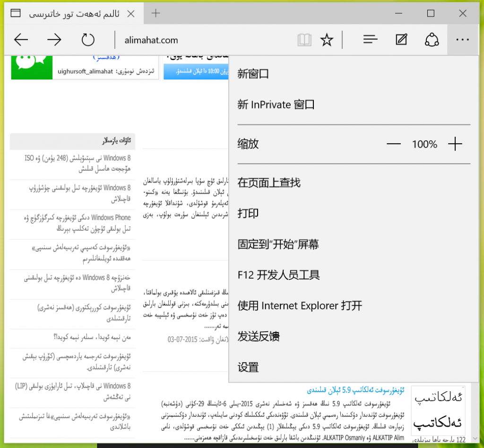This screenshot has height=448, width=484.
Task: Close the More actions ellipsis menu
Action: pos(462,40)
